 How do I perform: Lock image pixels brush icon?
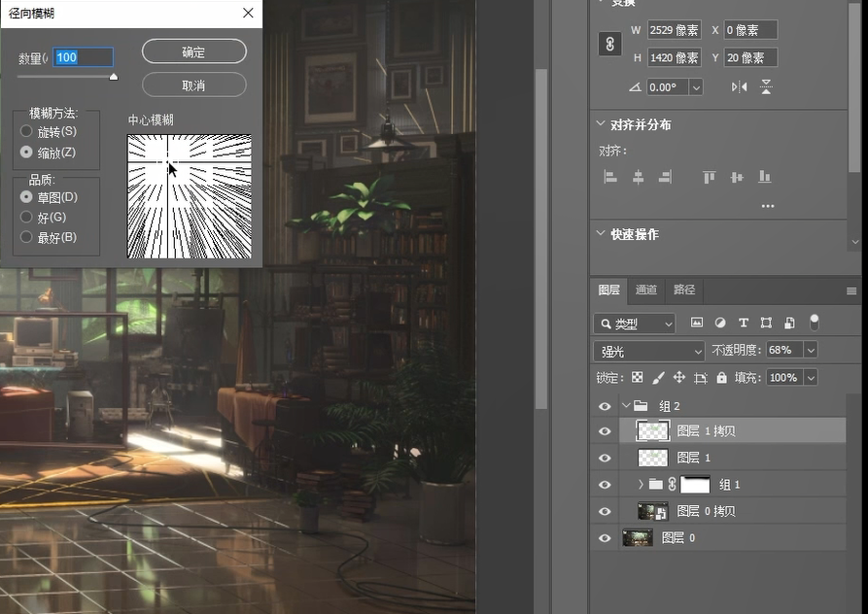(x=658, y=377)
